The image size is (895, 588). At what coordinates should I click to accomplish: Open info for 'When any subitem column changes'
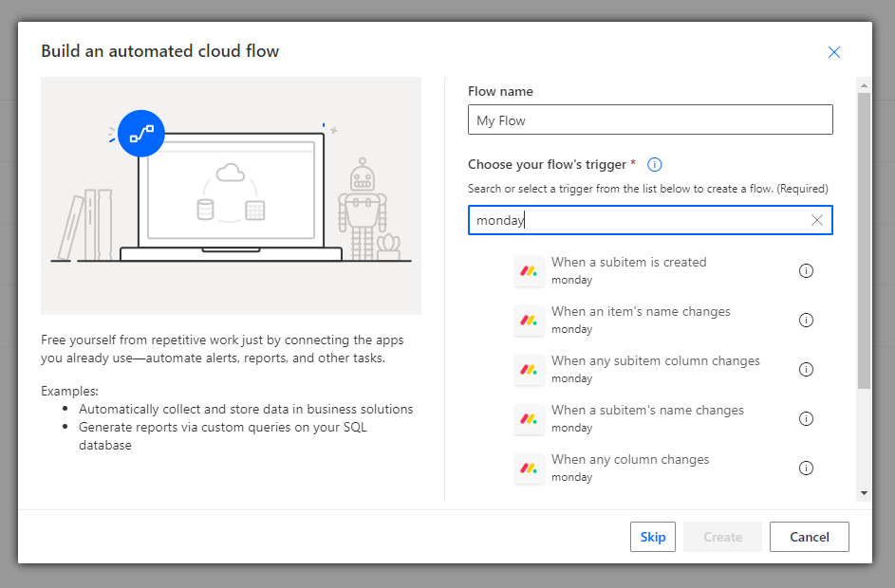(806, 370)
